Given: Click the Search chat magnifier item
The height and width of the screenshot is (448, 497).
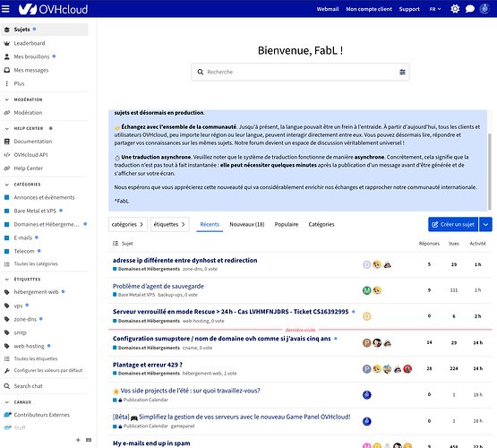Looking at the screenshot, I should [x=28, y=386].
